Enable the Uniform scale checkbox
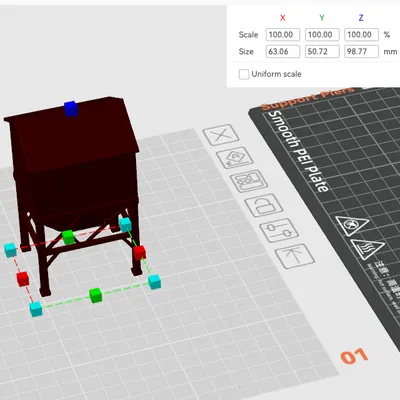This screenshot has width=400, height=400. pos(244,74)
